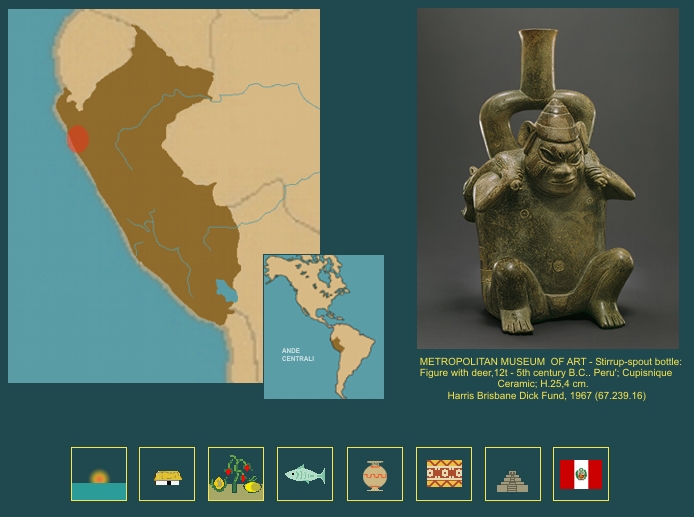Viewport: 694px width, 517px height.
Task: Select the thatched house icon
Action: pos(167,474)
